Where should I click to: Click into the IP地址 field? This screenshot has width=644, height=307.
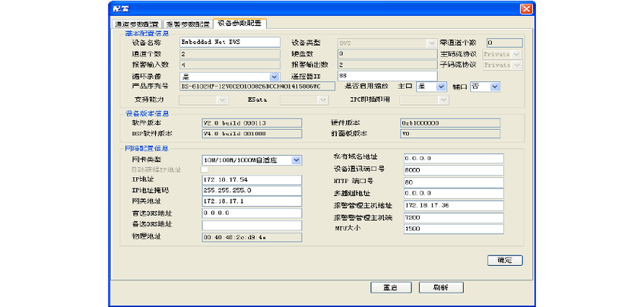(x=252, y=179)
